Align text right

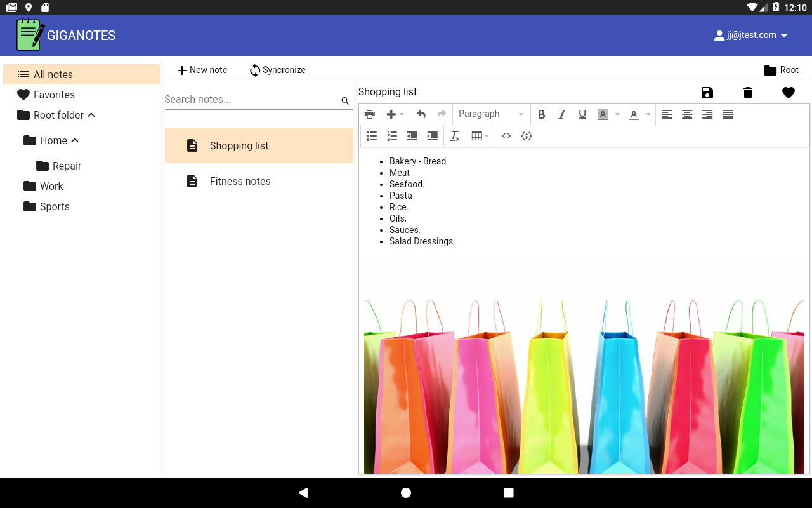[x=707, y=114]
